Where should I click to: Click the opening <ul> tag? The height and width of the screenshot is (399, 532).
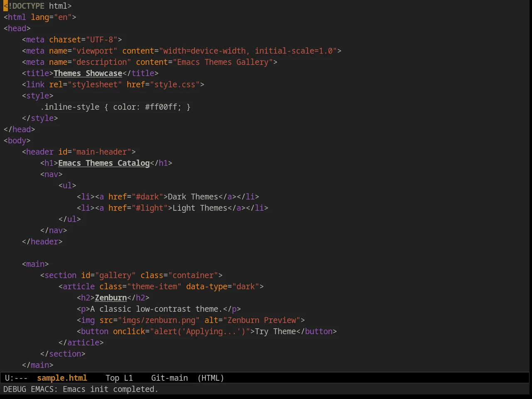pos(67,185)
